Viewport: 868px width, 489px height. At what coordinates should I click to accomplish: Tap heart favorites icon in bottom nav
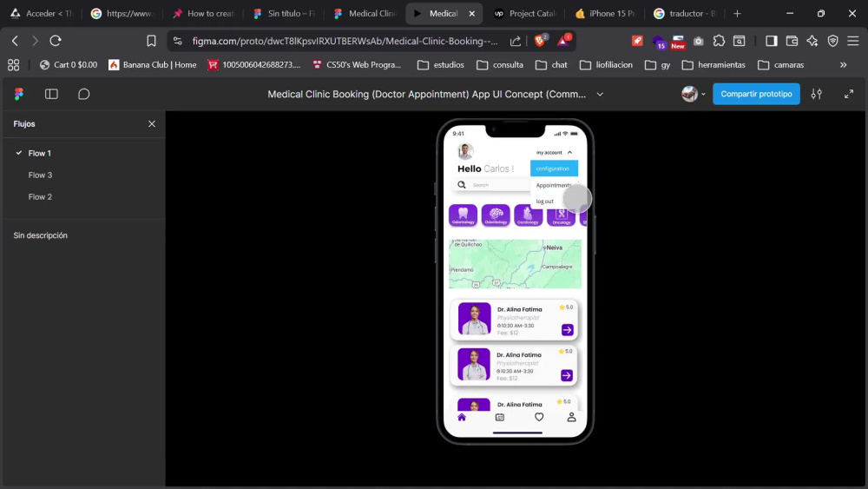tap(539, 417)
